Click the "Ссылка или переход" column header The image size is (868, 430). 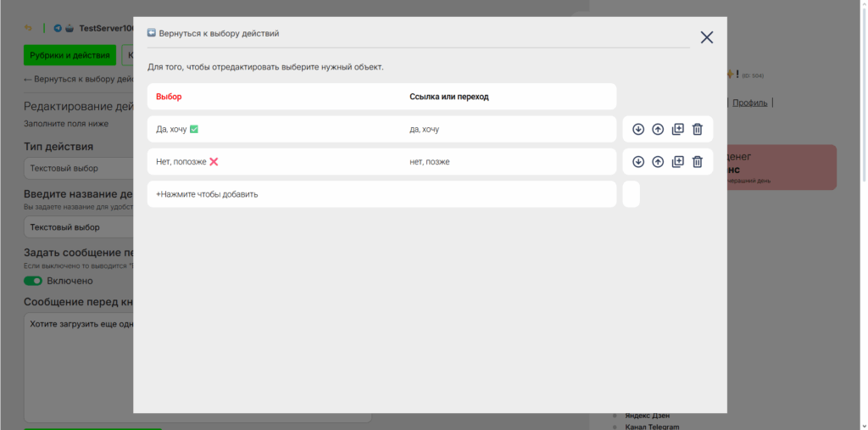coord(448,97)
